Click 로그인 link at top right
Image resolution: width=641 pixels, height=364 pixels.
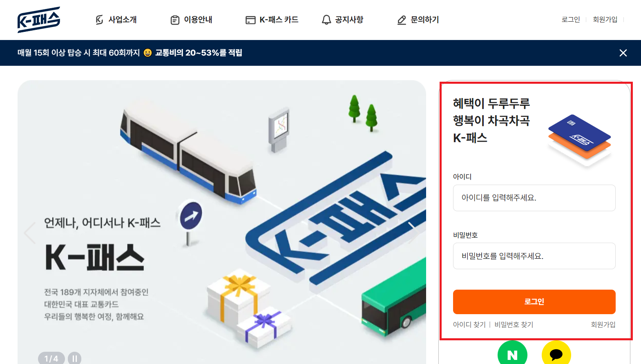(x=571, y=19)
